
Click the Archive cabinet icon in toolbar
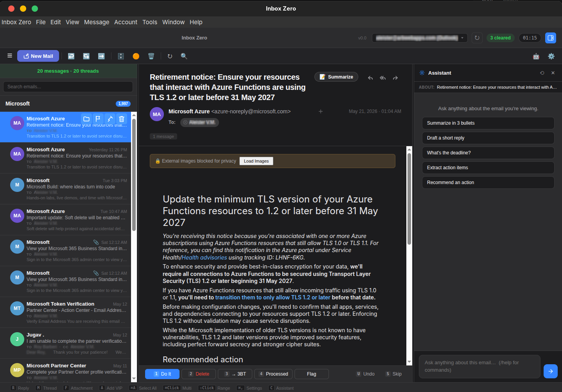tap(121, 56)
